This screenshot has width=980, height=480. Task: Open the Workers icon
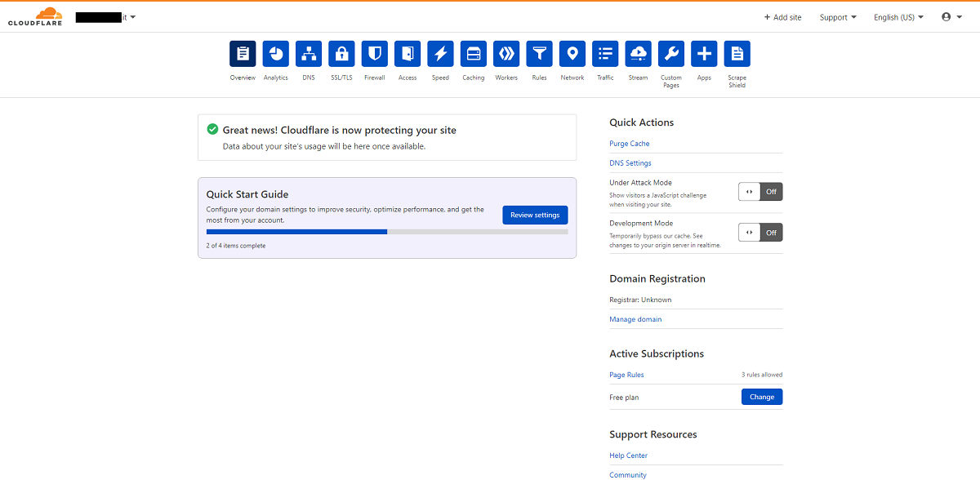pyautogui.click(x=506, y=54)
